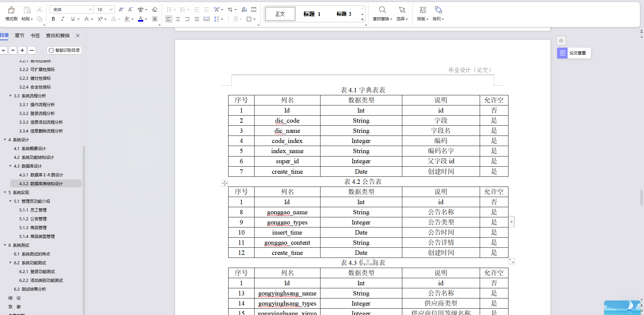This screenshot has height=315, width=644.
Task: Click the clear formatting eraser icon
Action: click(x=154, y=9)
